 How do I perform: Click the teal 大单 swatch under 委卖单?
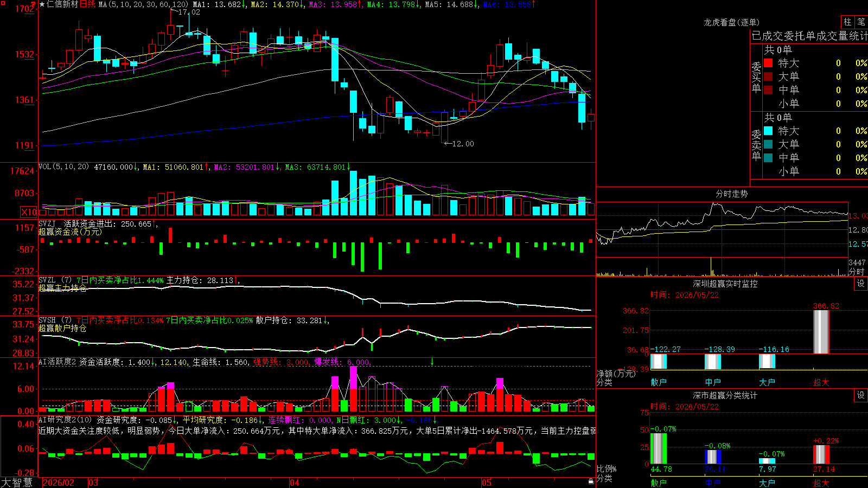pos(768,144)
